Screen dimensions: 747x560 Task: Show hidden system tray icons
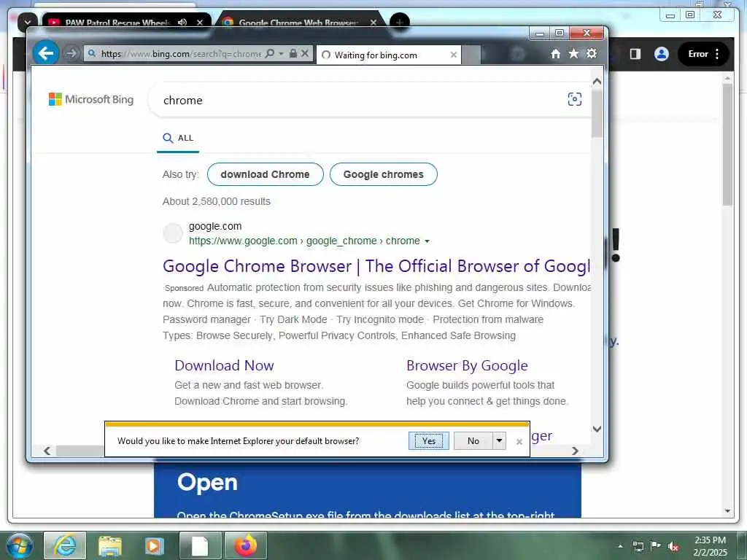tap(620, 546)
